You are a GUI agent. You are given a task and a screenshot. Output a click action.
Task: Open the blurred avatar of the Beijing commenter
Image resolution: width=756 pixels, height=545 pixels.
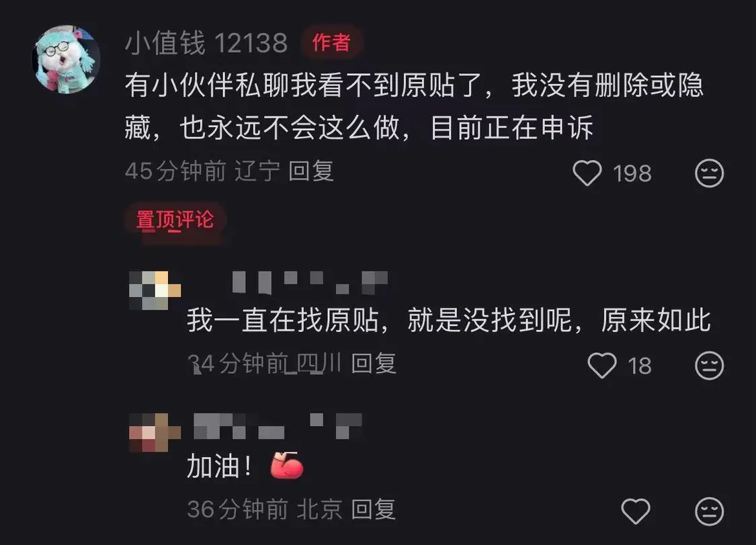tap(155, 432)
